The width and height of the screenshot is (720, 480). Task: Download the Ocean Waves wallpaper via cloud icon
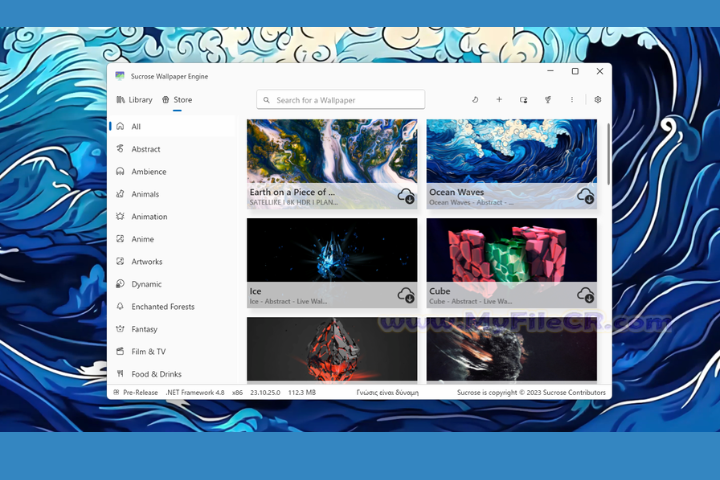[585, 195]
